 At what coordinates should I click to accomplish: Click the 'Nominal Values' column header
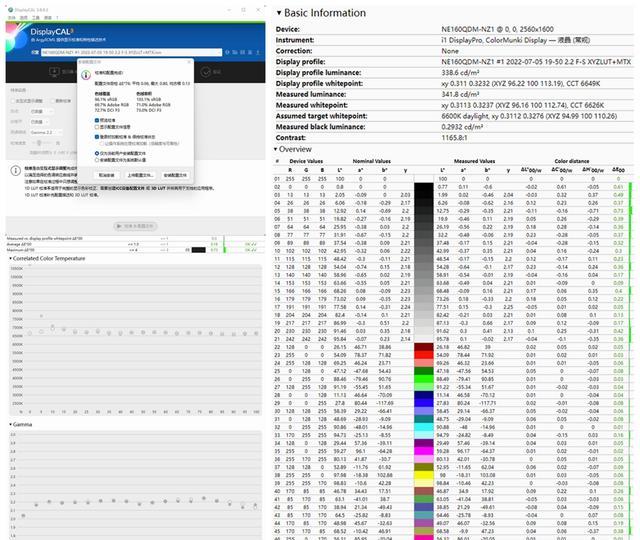tap(371, 161)
